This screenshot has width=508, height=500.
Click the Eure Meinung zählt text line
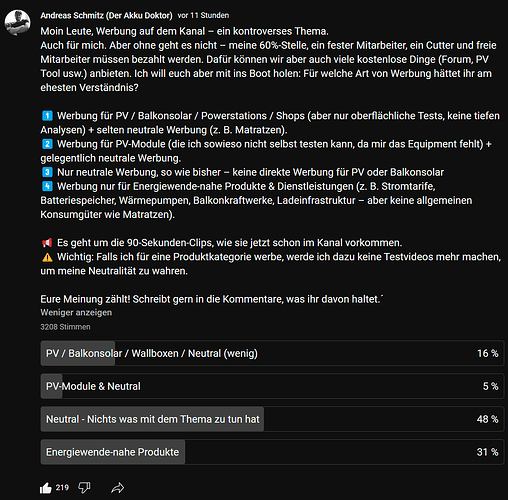(x=211, y=299)
